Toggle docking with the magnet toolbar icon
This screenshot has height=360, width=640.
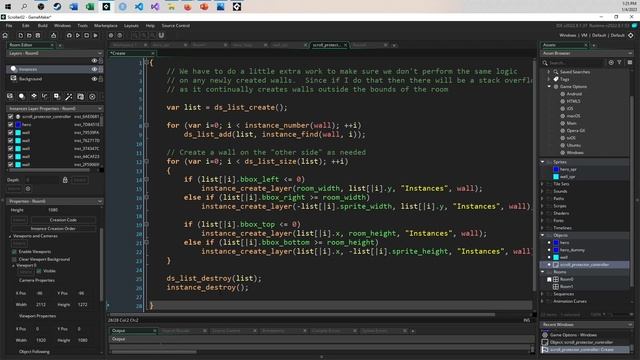[x=161, y=36]
